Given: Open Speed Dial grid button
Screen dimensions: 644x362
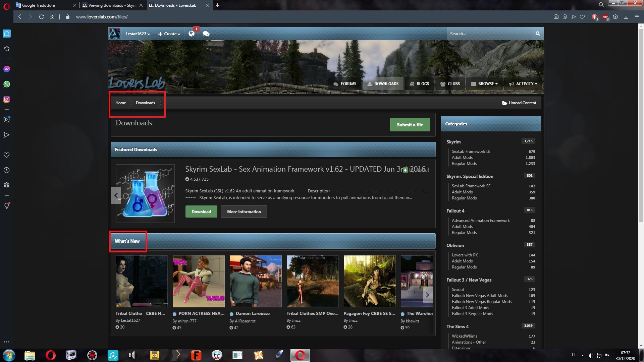Looking at the screenshot, I should tap(52, 17).
